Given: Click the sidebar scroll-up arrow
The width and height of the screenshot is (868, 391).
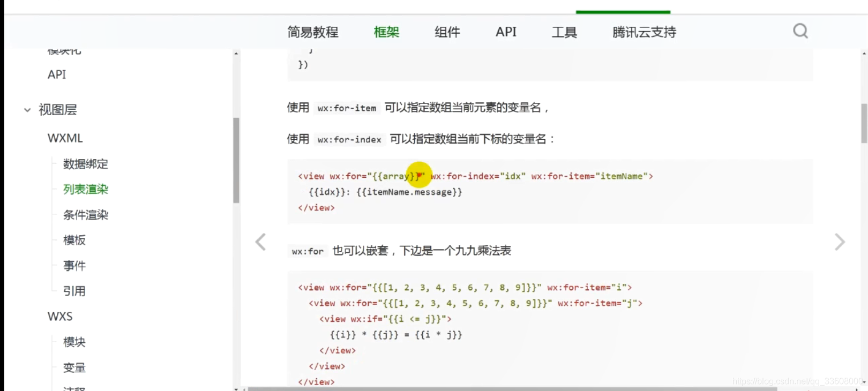Looking at the screenshot, I should coord(236,53).
